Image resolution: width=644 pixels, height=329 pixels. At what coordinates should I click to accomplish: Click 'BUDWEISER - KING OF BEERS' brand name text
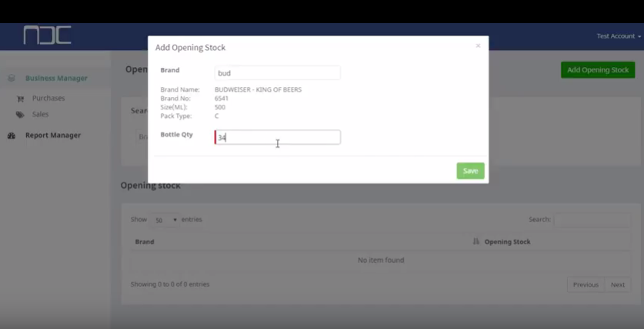coord(258,89)
